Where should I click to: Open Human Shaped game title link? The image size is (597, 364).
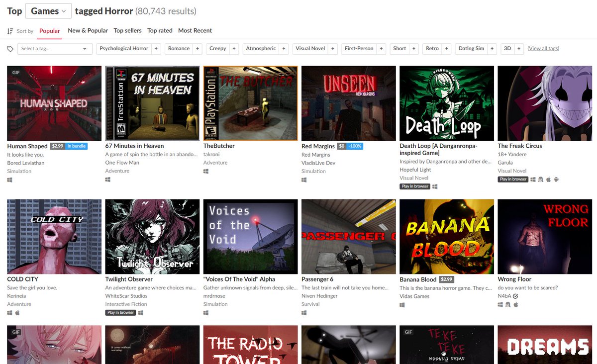point(27,146)
